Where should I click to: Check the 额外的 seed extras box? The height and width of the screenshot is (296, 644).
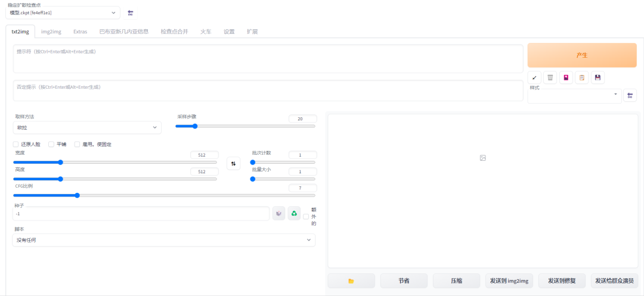(305, 216)
